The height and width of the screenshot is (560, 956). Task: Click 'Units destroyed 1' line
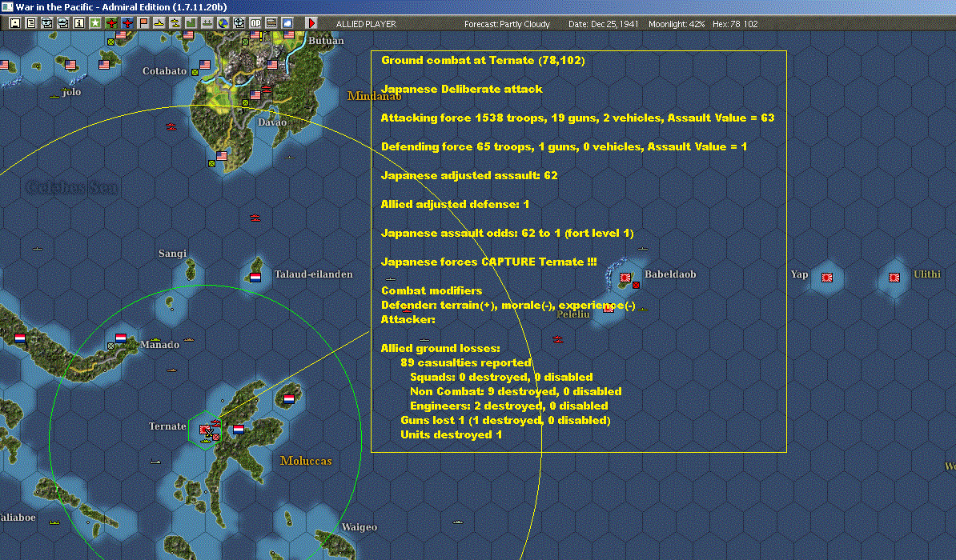[x=451, y=434]
